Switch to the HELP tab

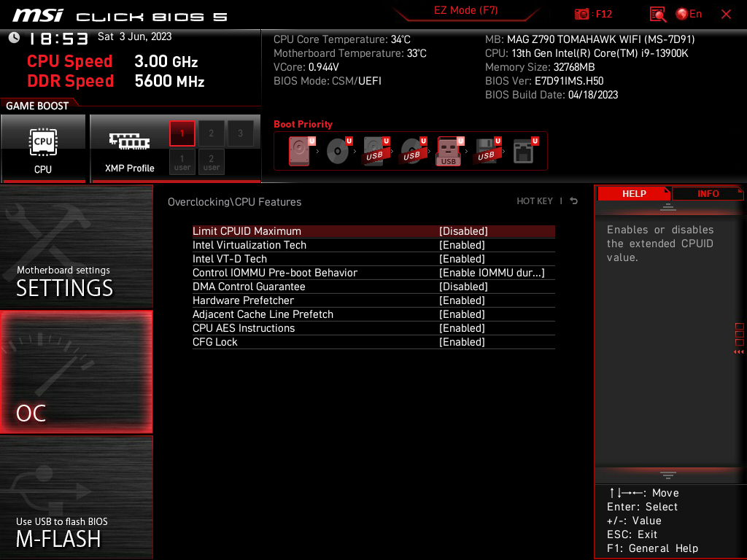pyautogui.click(x=634, y=193)
